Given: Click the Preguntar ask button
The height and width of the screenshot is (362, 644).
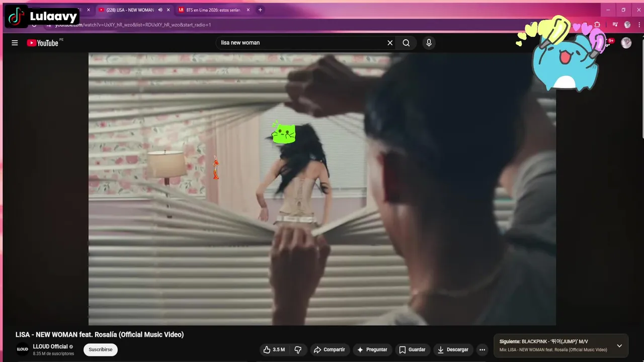Looking at the screenshot, I should [x=372, y=349].
